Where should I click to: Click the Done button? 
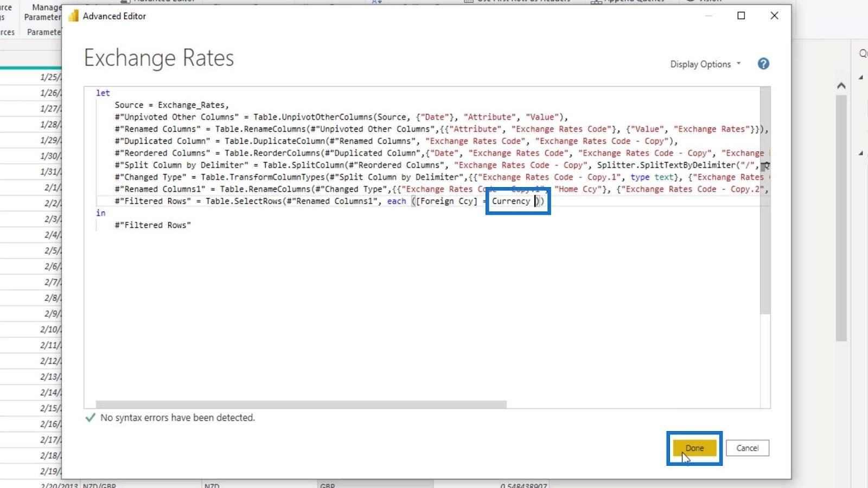694,448
